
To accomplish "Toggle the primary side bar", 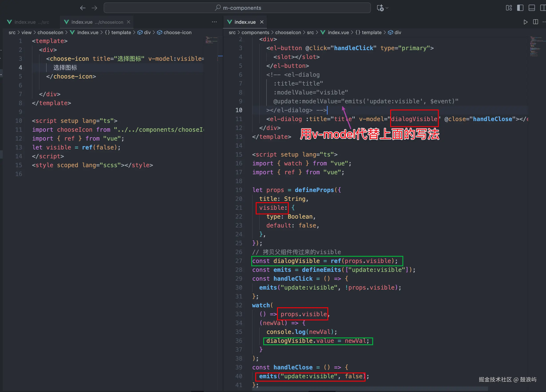I will (x=520, y=8).
